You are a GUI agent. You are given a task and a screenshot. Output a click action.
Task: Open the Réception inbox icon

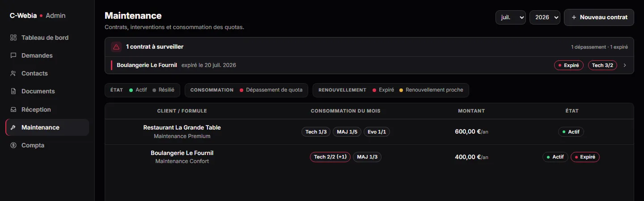point(13,109)
